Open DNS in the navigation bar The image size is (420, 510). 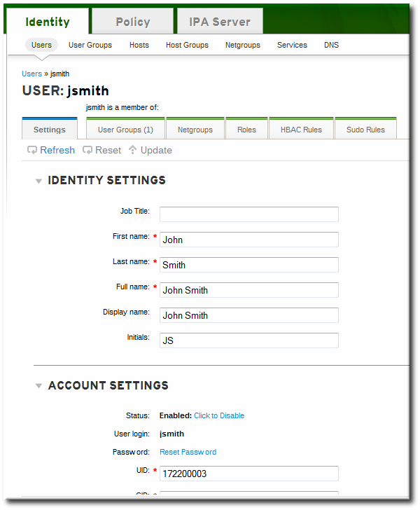(x=331, y=45)
